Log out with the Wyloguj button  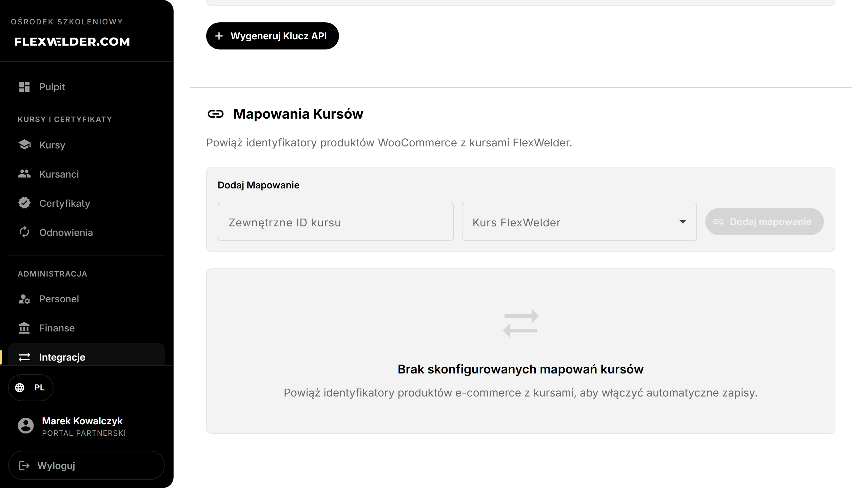(x=86, y=465)
